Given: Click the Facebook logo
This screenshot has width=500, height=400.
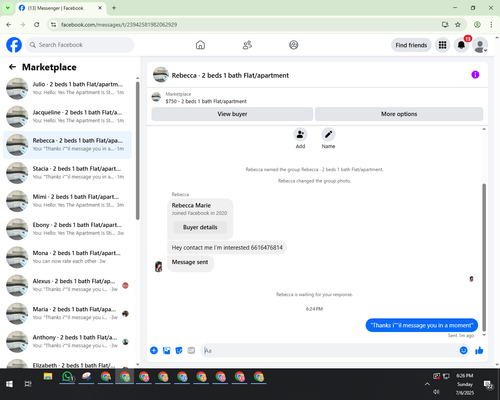Looking at the screenshot, I should coord(14,45).
